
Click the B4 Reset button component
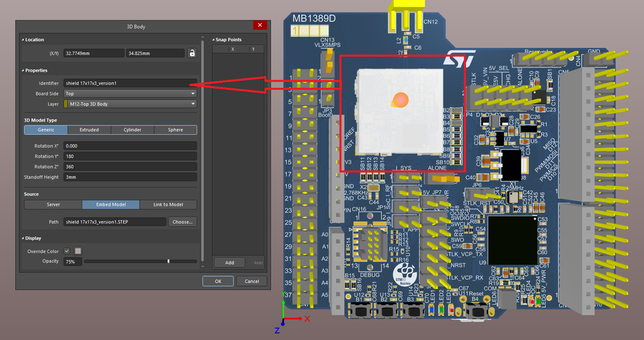point(476,310)
